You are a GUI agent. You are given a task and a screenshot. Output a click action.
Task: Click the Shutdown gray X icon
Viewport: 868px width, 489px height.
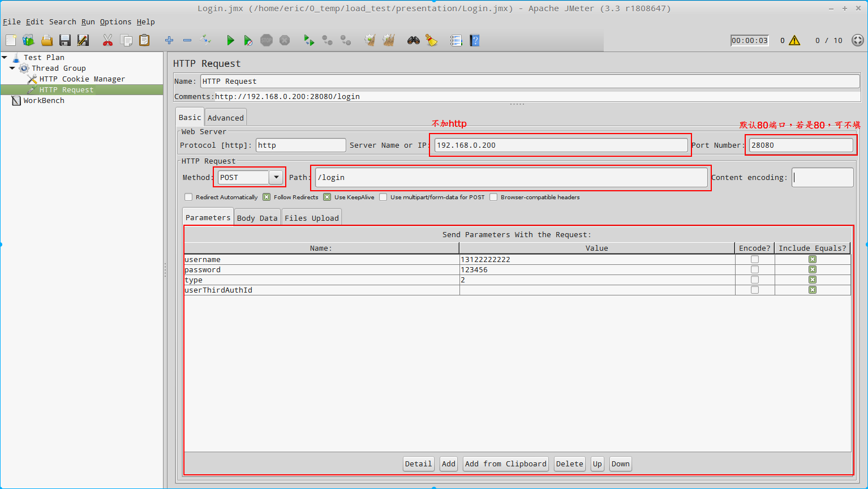285,40
